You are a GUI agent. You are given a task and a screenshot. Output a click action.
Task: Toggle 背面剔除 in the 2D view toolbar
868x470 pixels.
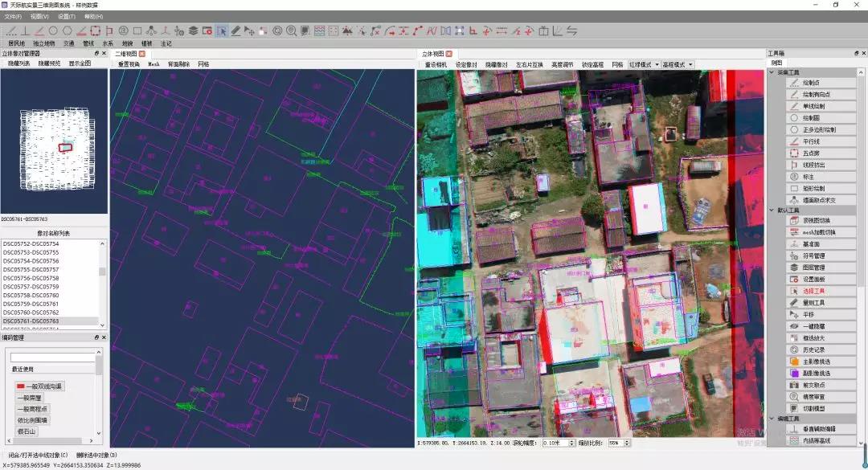[x=178, y=64]
